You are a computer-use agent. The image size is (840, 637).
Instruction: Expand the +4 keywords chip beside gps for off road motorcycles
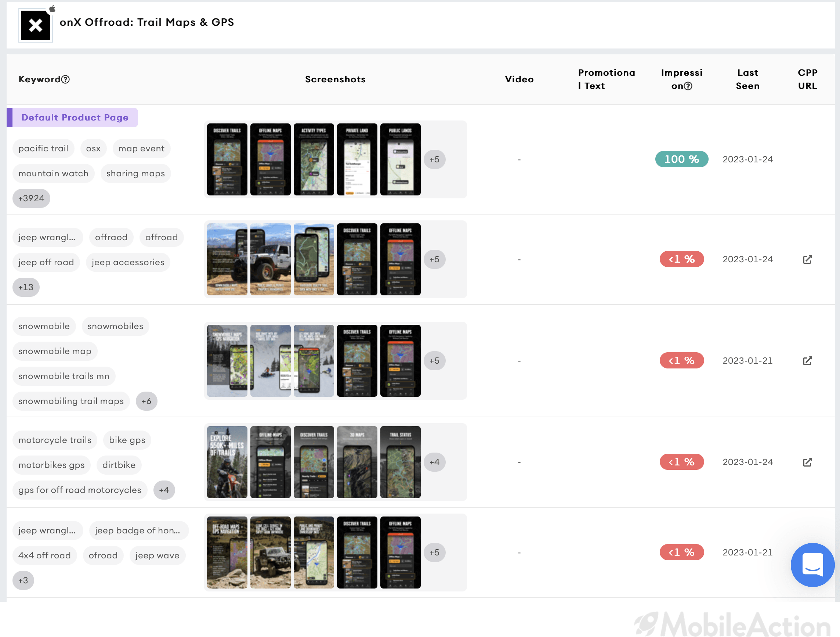coord(164,490)
